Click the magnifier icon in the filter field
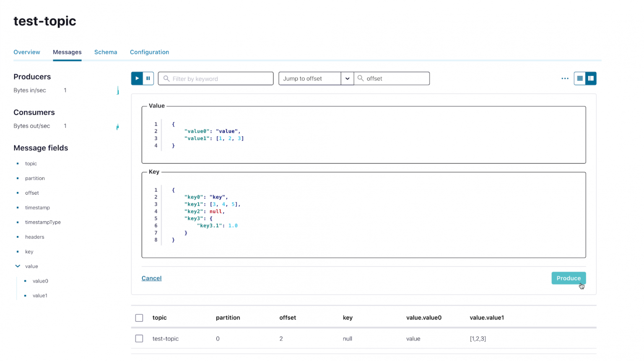644x361 pixels. [166, 78]
